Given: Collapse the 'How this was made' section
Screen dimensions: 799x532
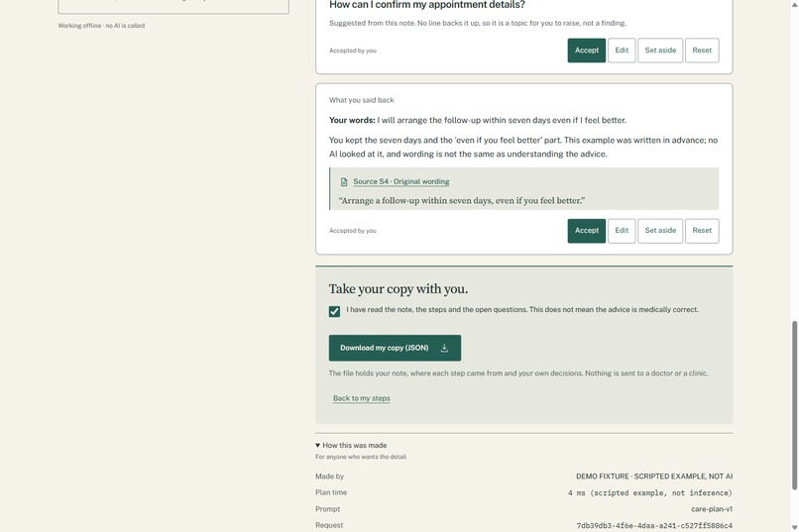Looking at the screenshot, I should tap(351, 446).
